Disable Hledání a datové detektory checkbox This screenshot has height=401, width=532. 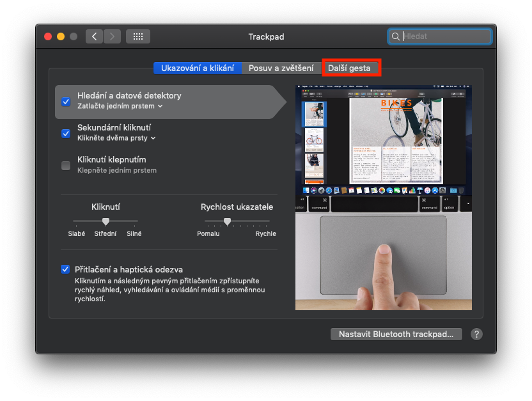click(x=65, y=101)
